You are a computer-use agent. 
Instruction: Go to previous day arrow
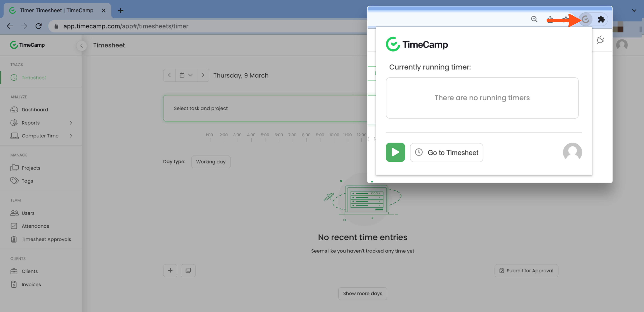[169, 75]
